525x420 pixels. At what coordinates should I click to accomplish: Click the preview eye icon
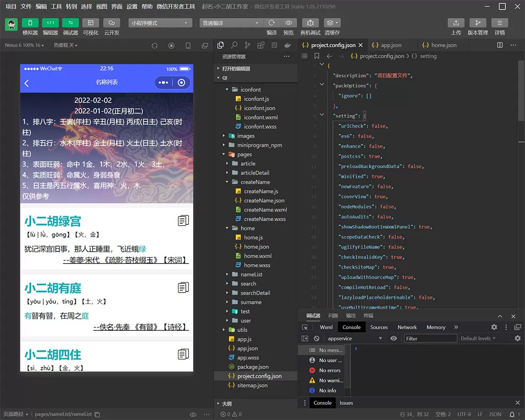(x=289, y=23)
